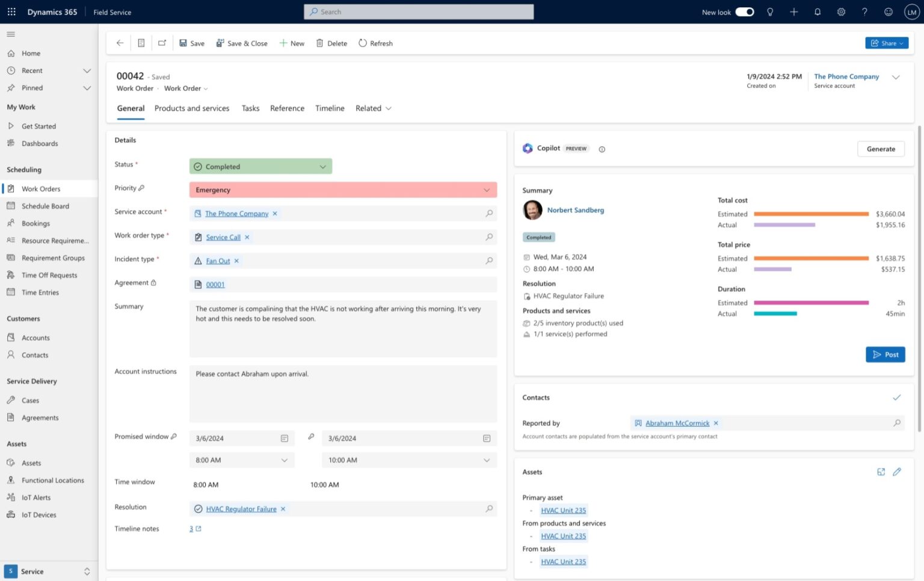Open the notifications bell
Image resolution: width=924 pixels, height=581 pixels.
817,11
